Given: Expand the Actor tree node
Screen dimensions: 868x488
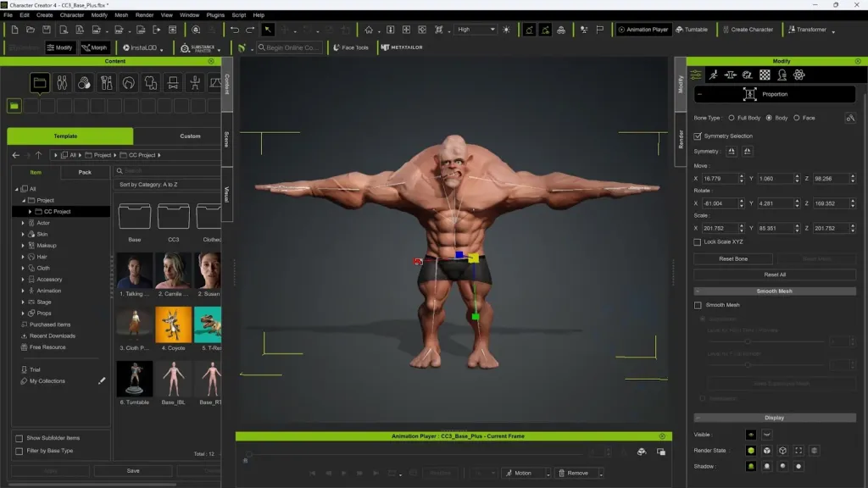Looking at the screenshot, I should 23,223.
